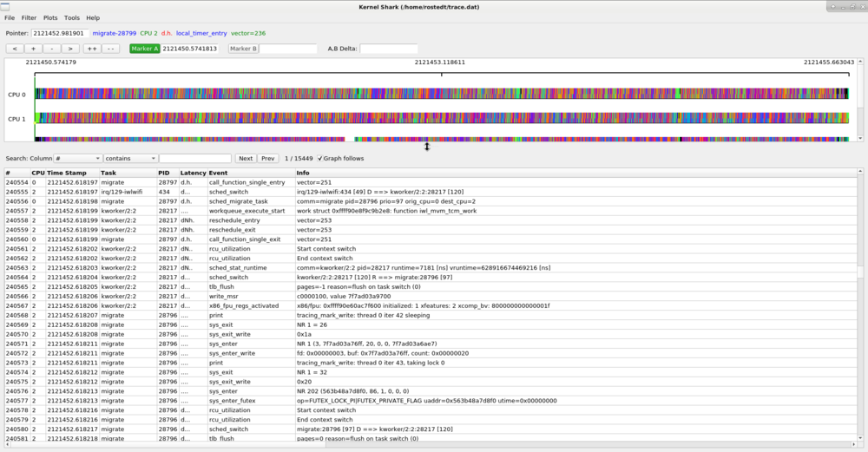Click the Next search button
Viewport: 868px width, 452px height.
click(x=246, y=158)
